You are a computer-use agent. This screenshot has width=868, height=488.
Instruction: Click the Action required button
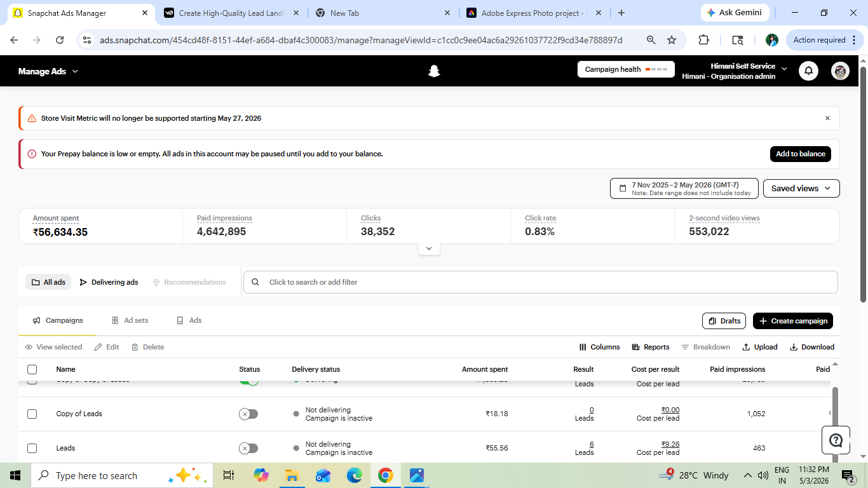point(825,40)
